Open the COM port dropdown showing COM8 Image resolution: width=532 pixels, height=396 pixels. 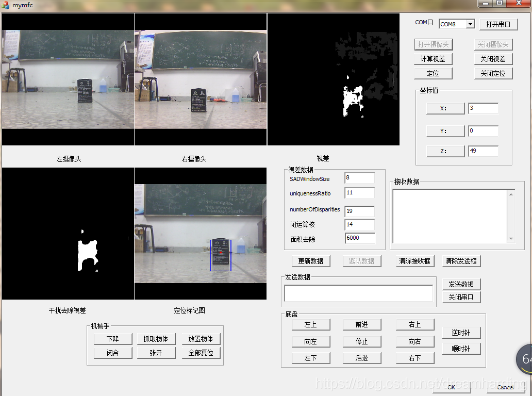click(x=470, y=24)
